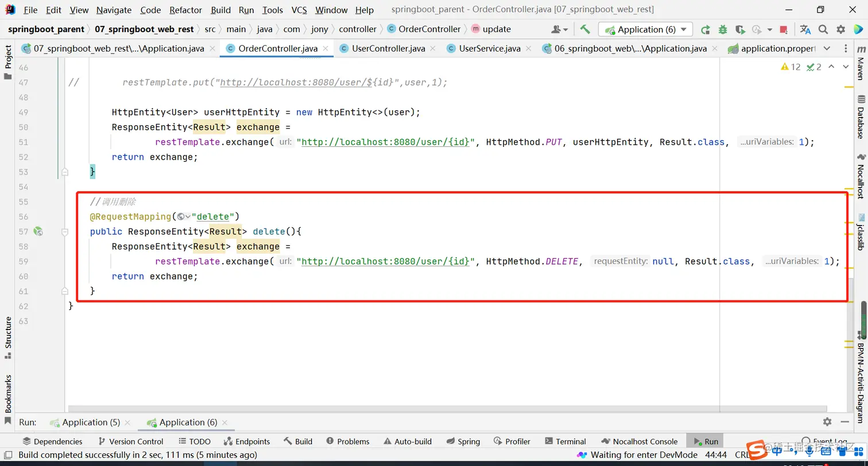Screen dimensions: 868x466
Task: Jump to previous highlighted problem with the up arrow
Action: 832,67
